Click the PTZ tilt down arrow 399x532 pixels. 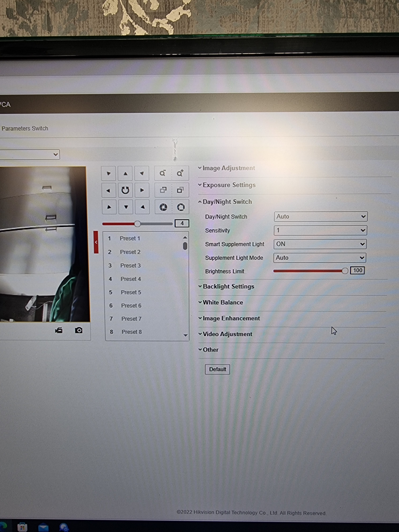pyautogui.click(x=126, y=207)
